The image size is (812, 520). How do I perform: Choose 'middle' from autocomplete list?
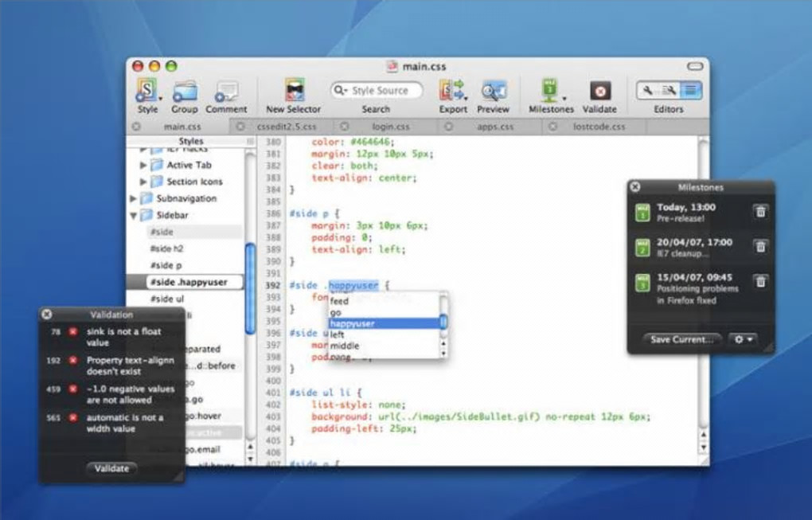pyautogui.click(x=384, y=346)
